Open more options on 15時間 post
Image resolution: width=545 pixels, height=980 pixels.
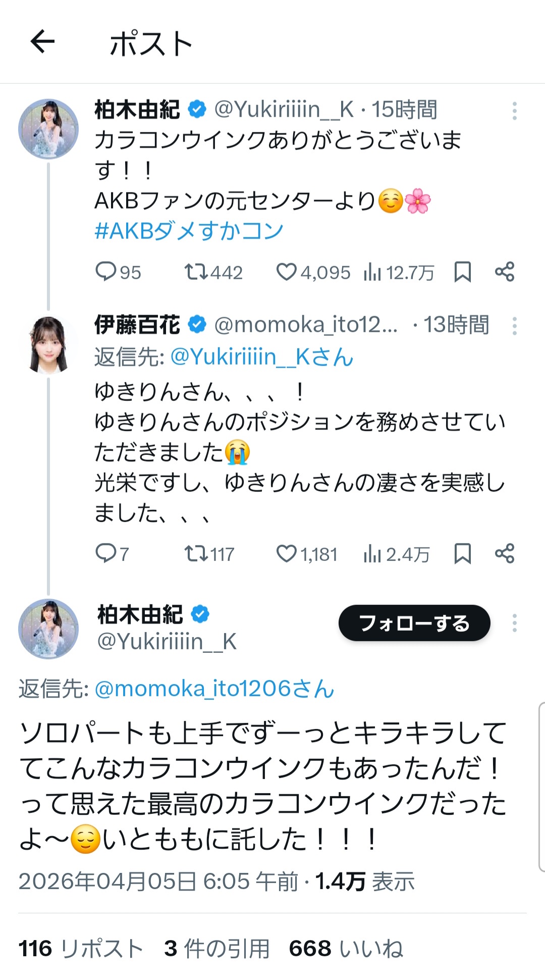(x=514, y=111)
